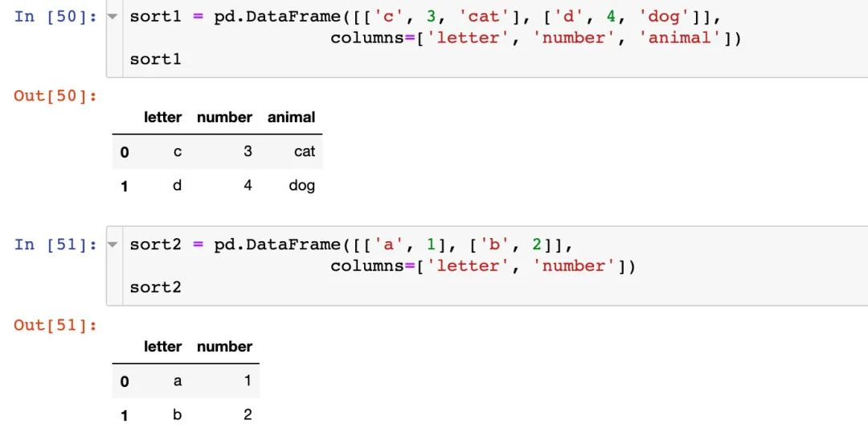Click the 'c' value in sort1 output
The width and height of the screenshot is (868, 436).
click(178, 151)
